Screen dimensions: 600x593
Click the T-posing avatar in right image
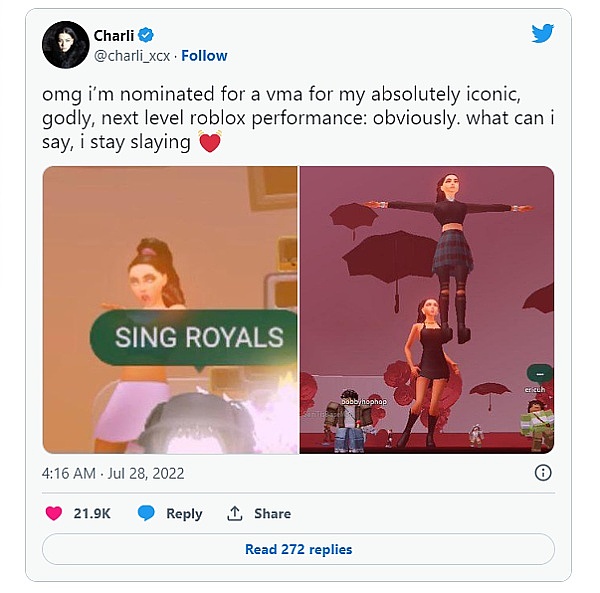(x=449, y=240)
